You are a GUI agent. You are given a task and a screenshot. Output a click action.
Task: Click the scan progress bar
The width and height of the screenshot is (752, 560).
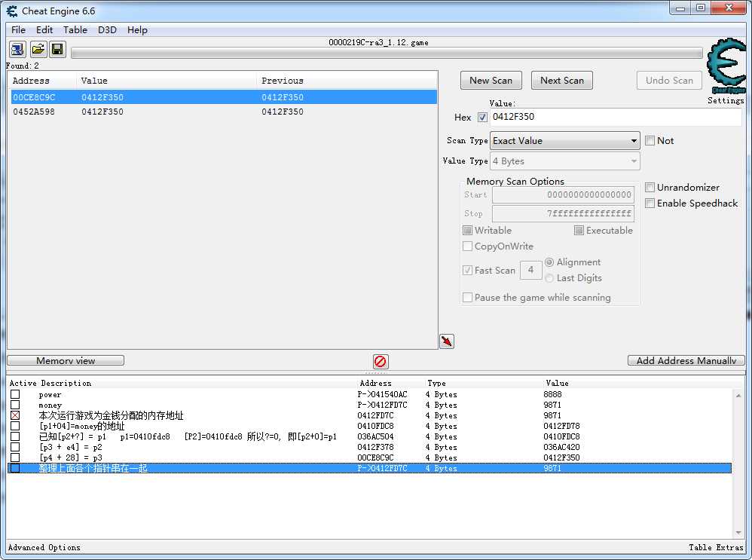pyautogui.click(x=387, y=54)
